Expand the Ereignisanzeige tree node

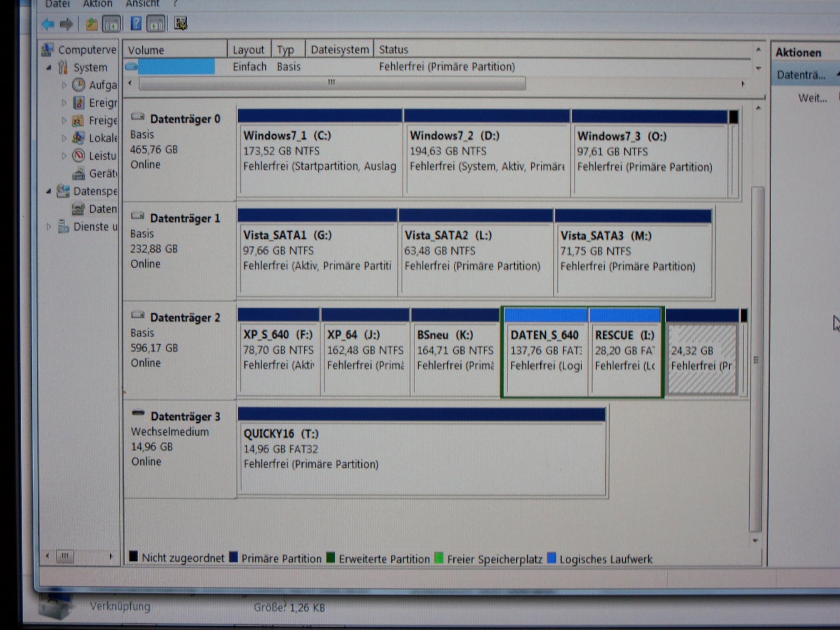point(64,102)
